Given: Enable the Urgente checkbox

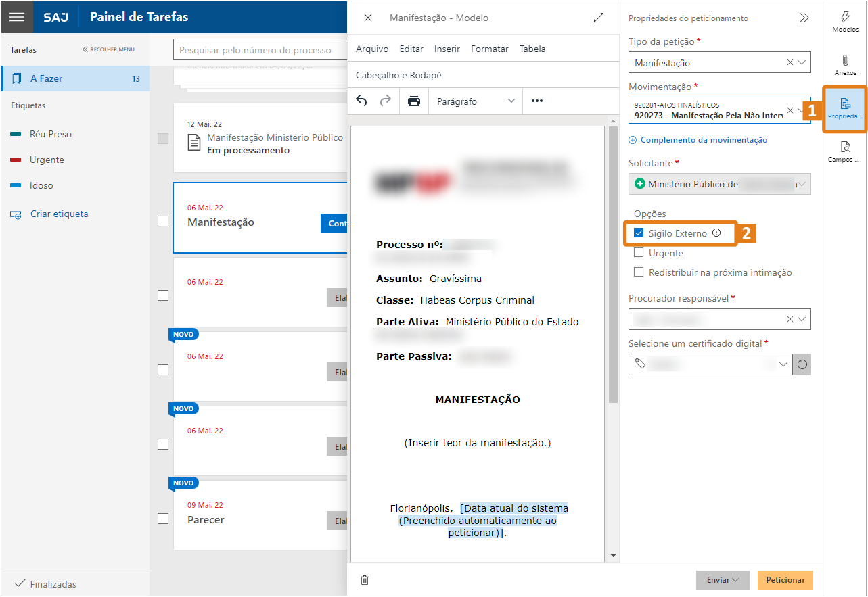Looking at the screenshot, I should click(x=639, y=253).
